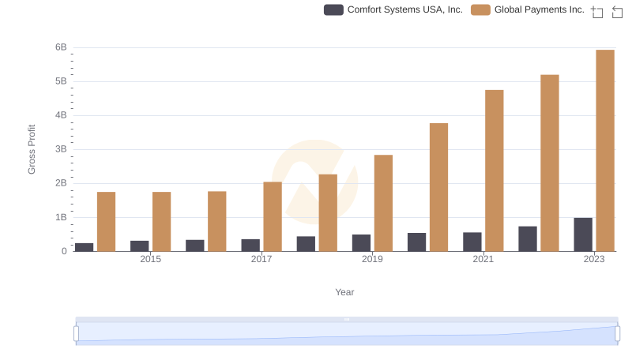
Task: Select the Global Payments 2021 bar
Action: click(x=495, y=171)
